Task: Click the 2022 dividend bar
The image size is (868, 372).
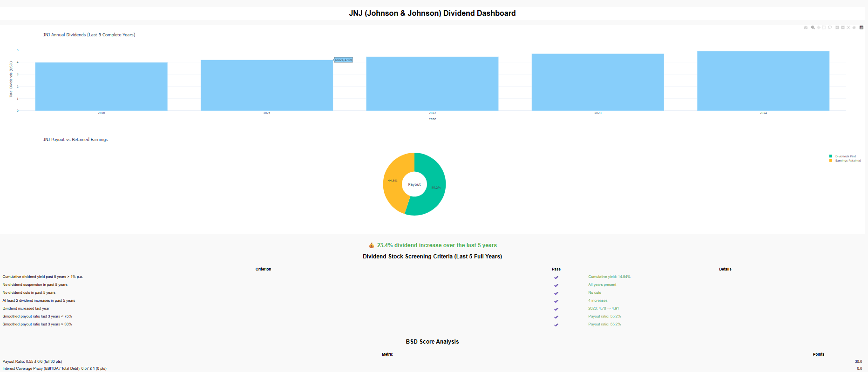Action: (x=432, y=84)
